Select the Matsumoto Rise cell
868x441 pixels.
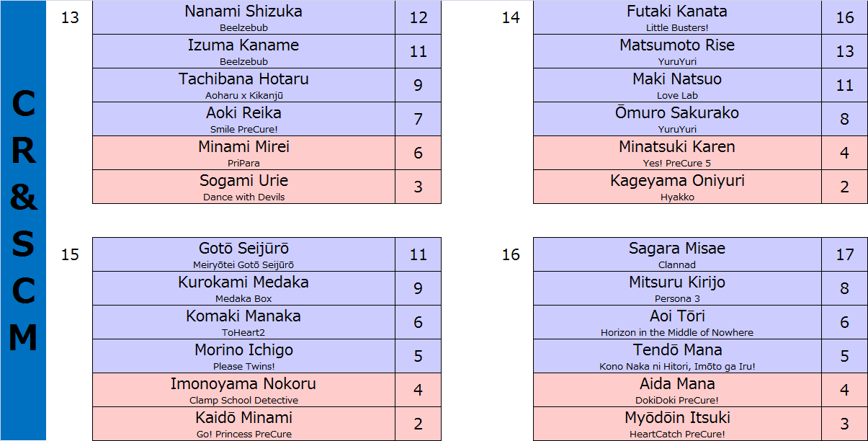coord(677,51)
